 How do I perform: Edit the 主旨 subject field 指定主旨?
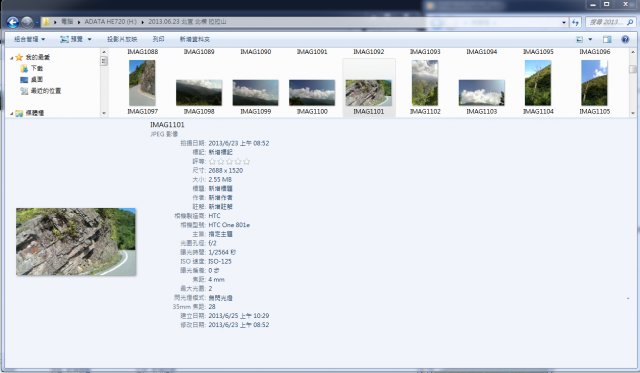coord(220,234)
